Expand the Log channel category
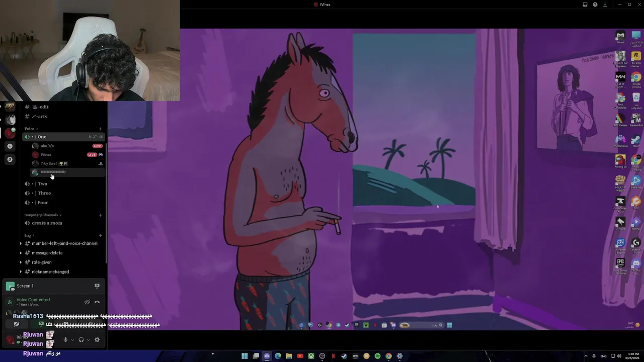This screenshot has height=362, width=644. 29,235
